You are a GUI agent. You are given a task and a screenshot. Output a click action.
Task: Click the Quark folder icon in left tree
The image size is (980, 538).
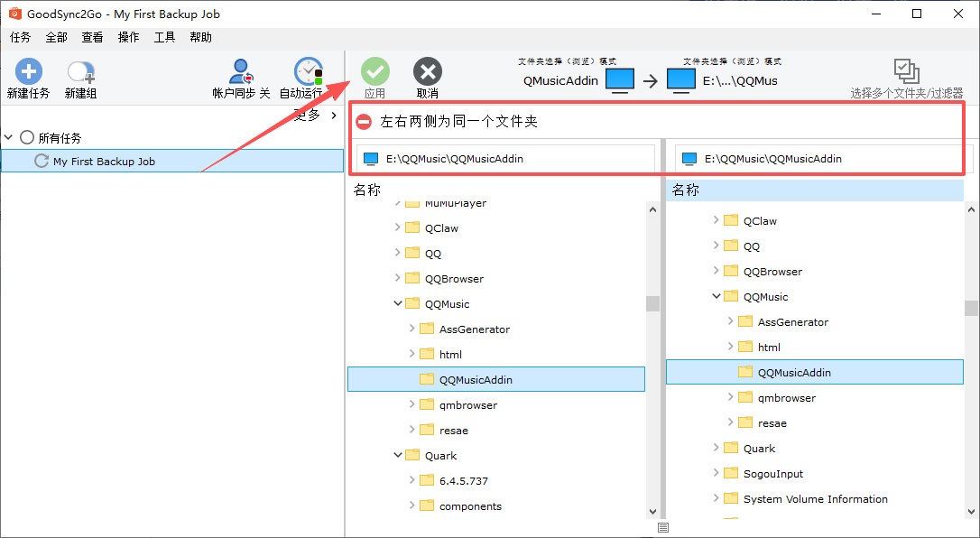click(x=411, y=455)
